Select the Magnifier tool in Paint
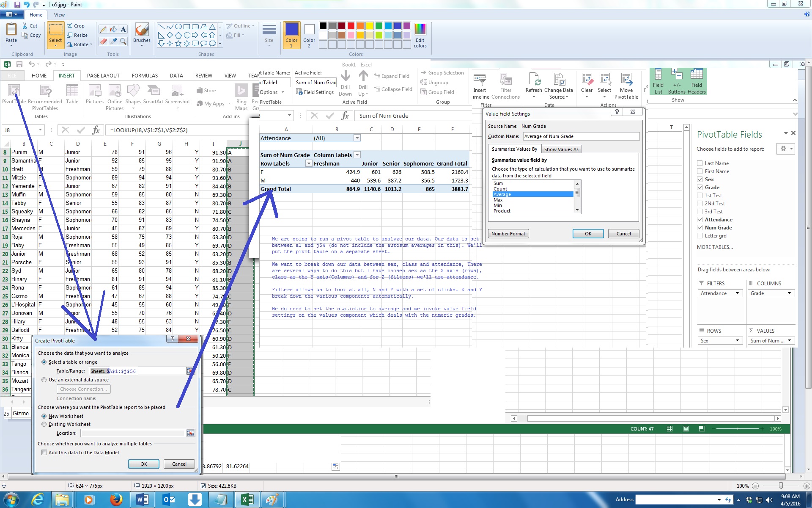The image size is (812, 508). click(x=123, y=41)
